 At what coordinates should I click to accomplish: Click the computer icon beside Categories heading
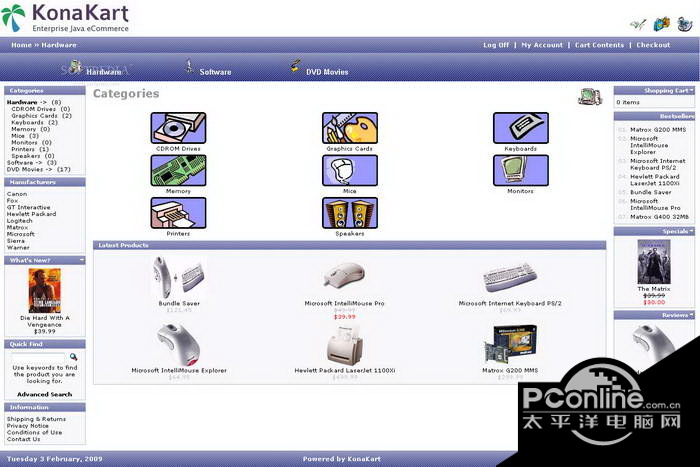point(590,96)
